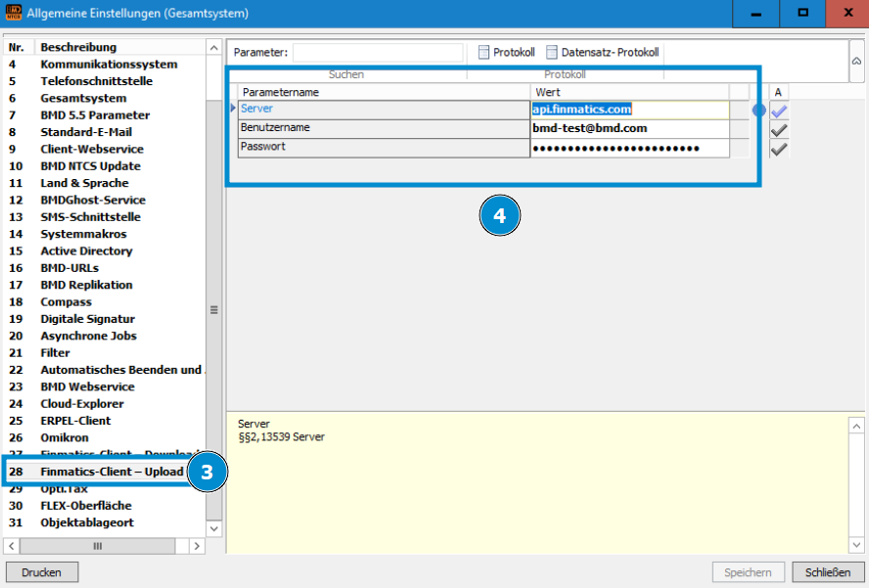The width and height of the screenshot is (869, 588).
Task: Click into the Parameter search field
Action: point(378,53)
